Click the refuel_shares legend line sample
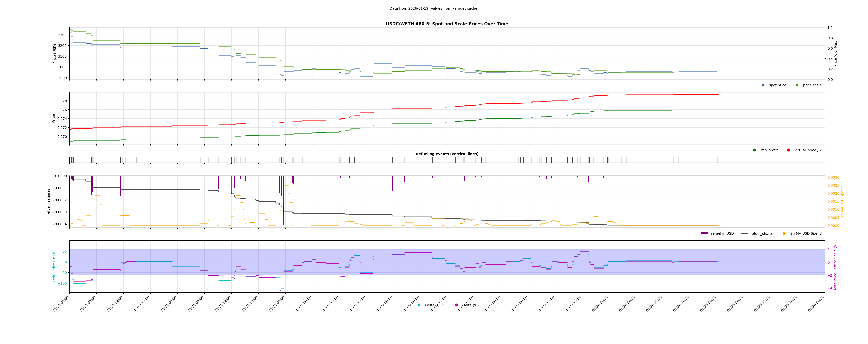The image size is (868, 344). click(744, 234)
